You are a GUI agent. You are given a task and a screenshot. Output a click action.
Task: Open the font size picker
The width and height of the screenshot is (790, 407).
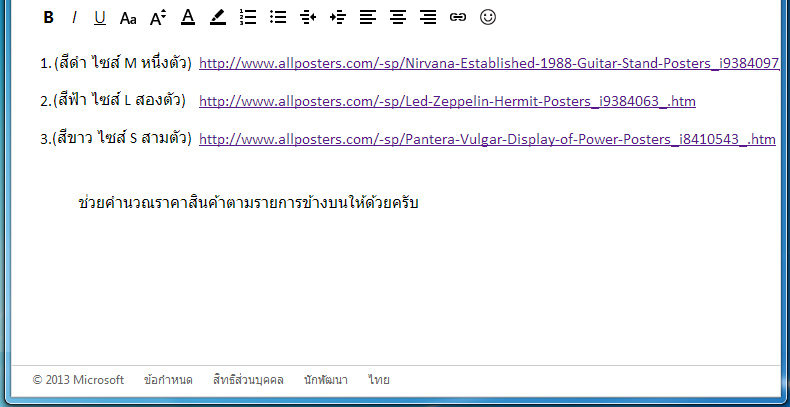tap(158, 17)
